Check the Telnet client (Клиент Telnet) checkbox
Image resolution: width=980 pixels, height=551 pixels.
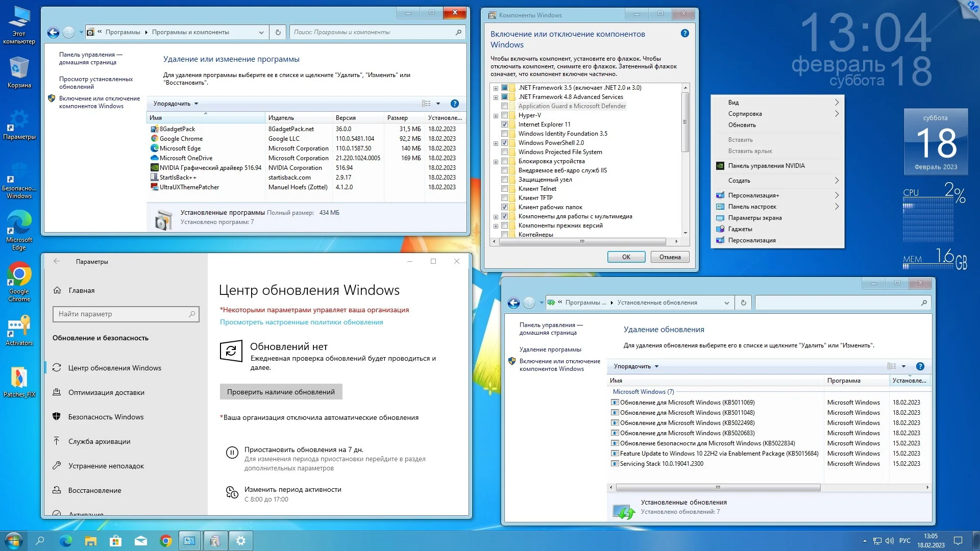click(x=504, y=189)
